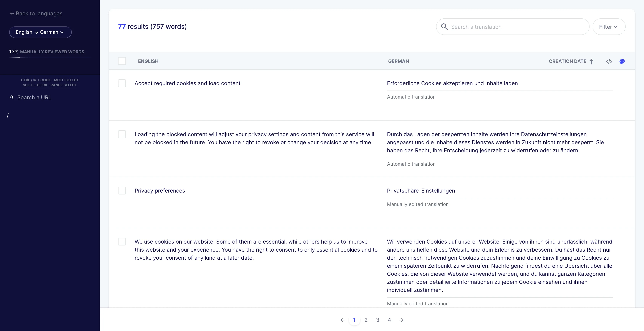Image resolution: width=644 pixels, height=331 pixels.
Task: Check the 'Accept required cookies' row checkbox
Action: coord(122,83)
